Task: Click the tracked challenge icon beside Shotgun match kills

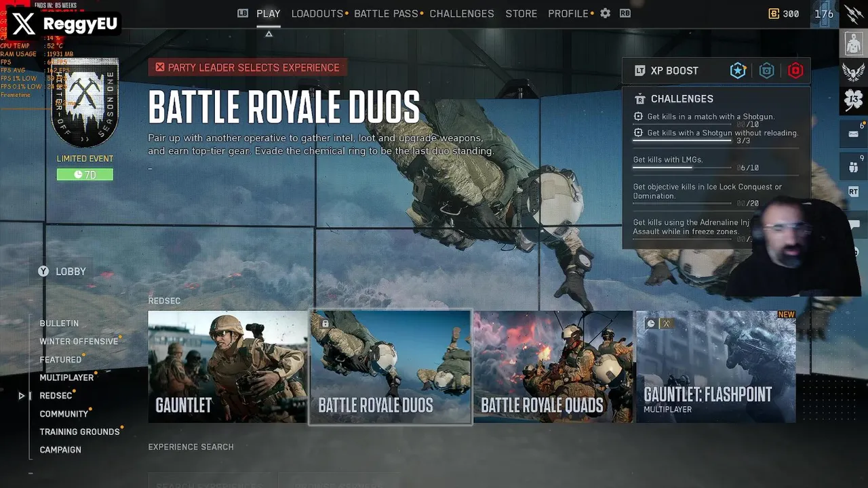Action: coord(638,117)
